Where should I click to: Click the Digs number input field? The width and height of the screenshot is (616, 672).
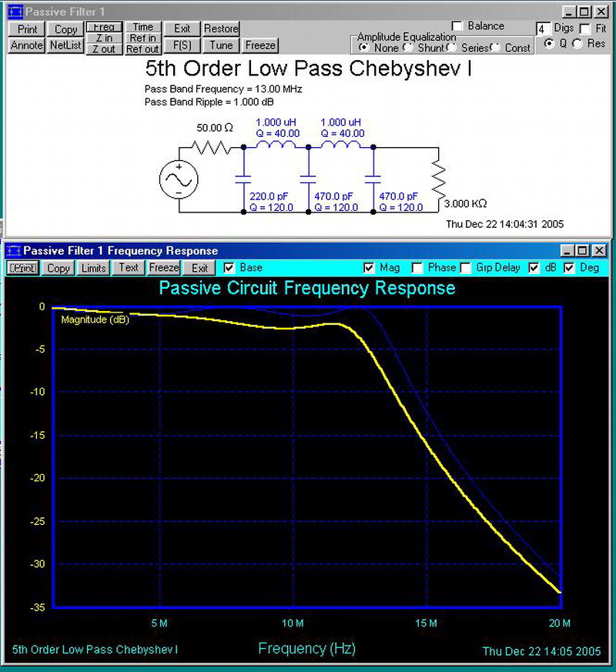pyautogui.click(x=543, y=29)
